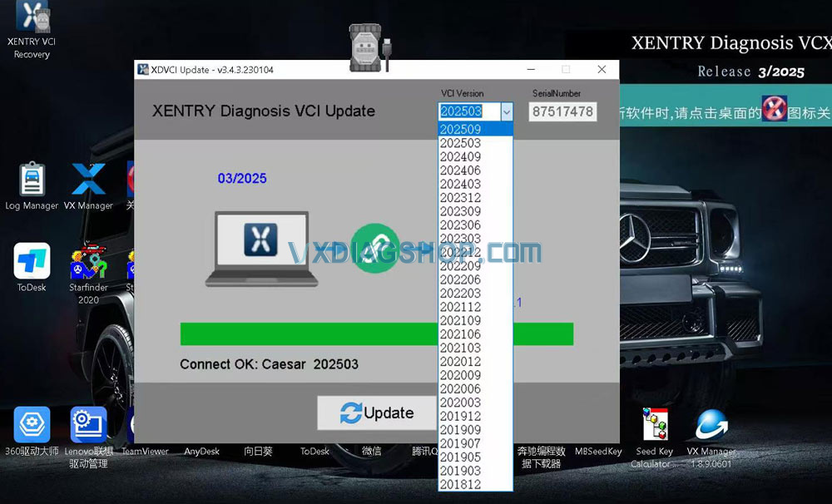Click the blue 03/2025 release text

pyautogui.click(x=242, y=178)
